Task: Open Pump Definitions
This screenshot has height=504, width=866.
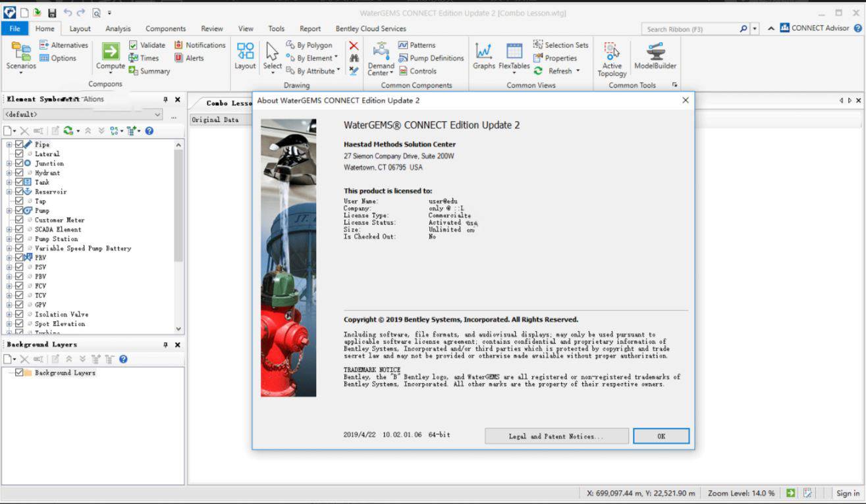Action: [x=431, y=59]
